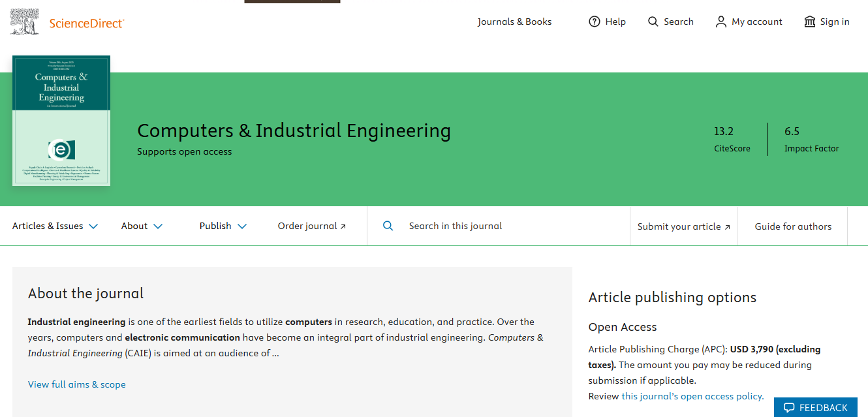868x417 pixels.
Task: Click the 13.2 CiteScore value
Action: [x=724, y=131]
